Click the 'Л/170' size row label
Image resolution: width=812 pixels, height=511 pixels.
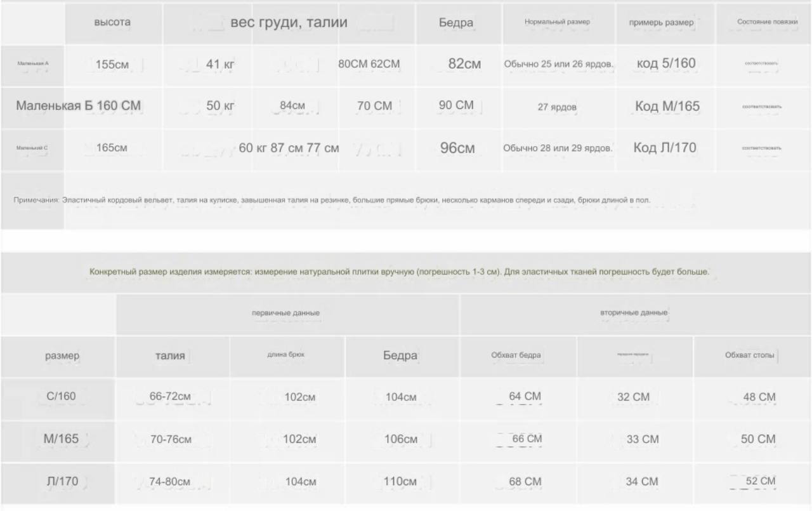click(62, 481)
